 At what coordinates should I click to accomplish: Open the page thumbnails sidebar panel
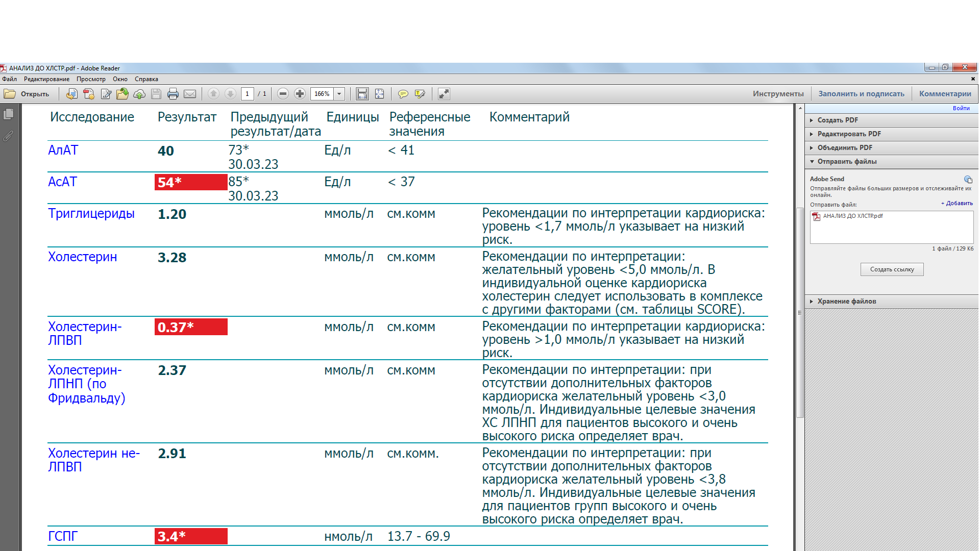coord(9,114)
